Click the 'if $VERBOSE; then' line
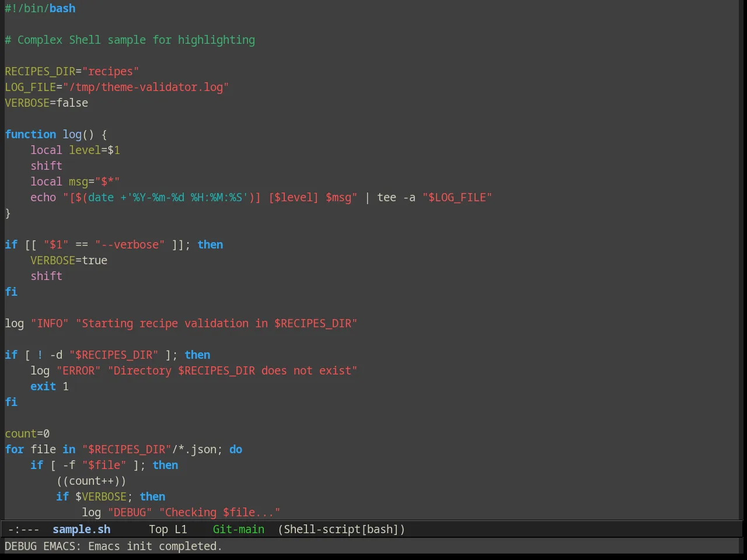This screenshot has height=560, width=747. tap(110, 496)
